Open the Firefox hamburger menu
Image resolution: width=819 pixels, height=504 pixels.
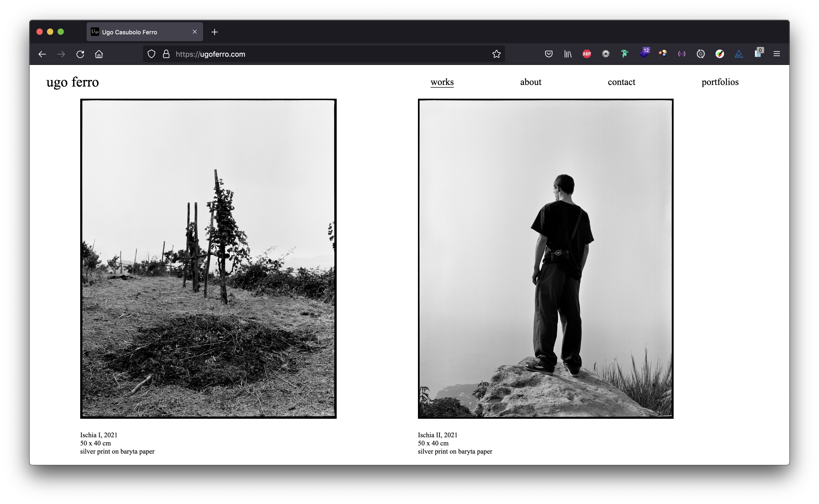(x=776, y=54)
